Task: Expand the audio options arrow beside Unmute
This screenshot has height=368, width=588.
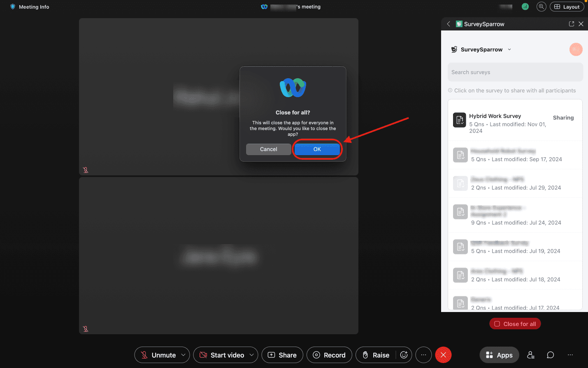Action: pos(183,355)
